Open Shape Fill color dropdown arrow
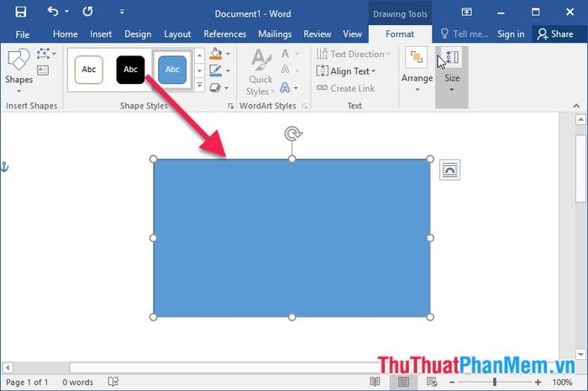 228,55
